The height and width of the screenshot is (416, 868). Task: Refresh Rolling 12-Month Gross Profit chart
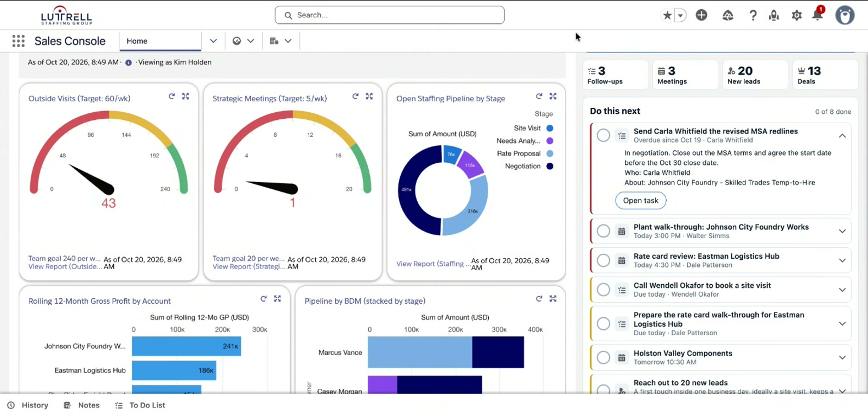pos(264,299)
